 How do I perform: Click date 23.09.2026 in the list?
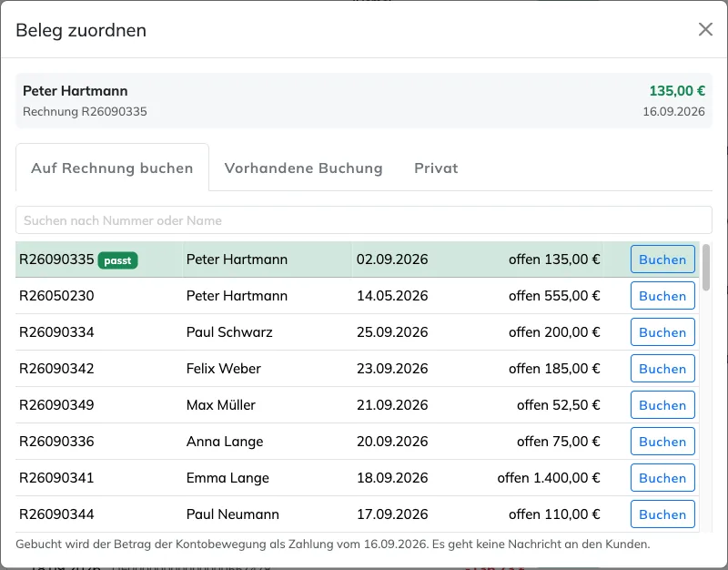click(x=392, y=369)
